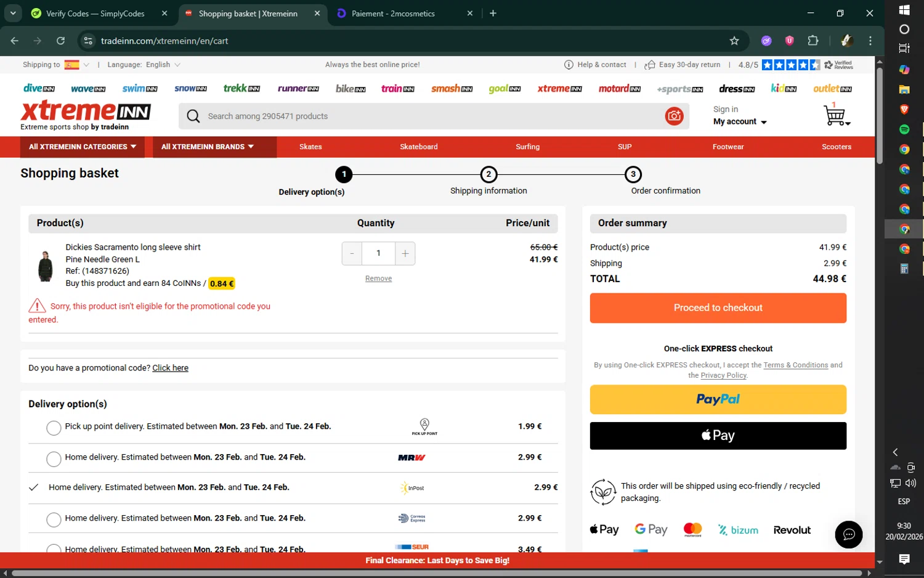Viewport: 924px width, 578px height.
Task: Open the smashinn store logo
Action: point(452,89)
